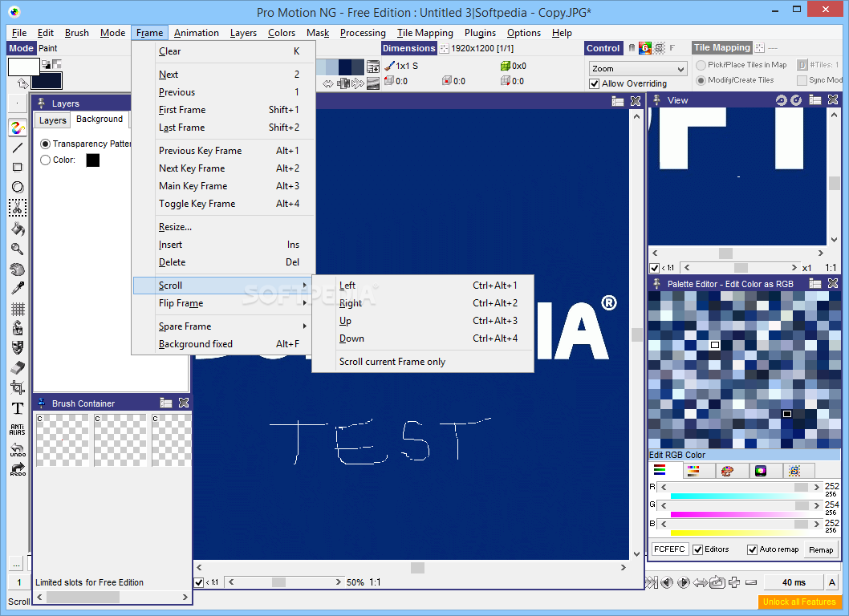Open the Tile Mapping menu
849x616 pixels.
425,33
